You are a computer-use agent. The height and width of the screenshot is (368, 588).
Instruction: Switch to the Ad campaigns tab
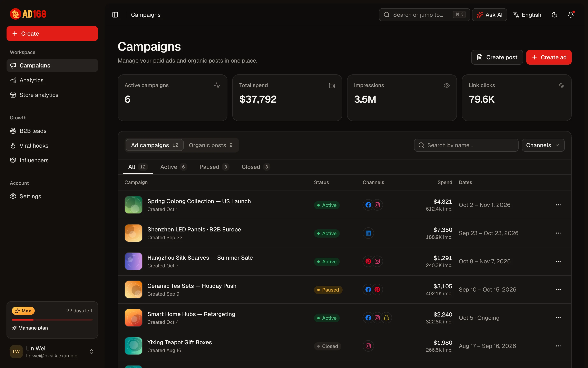(x=155, y=145)
